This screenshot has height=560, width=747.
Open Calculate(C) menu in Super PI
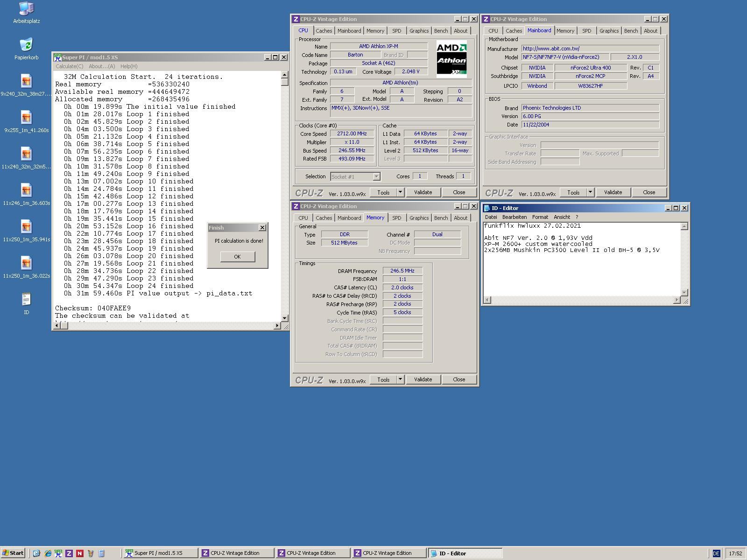pos(70,66)
